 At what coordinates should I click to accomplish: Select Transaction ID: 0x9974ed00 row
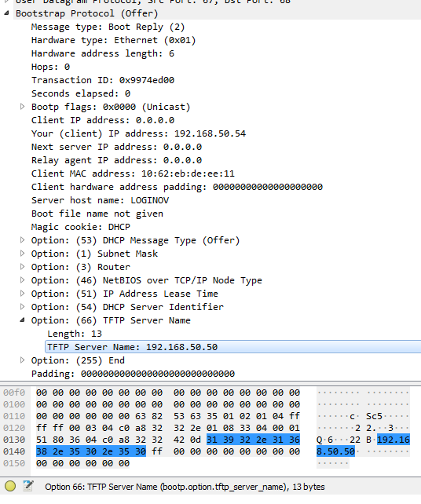(x=103, y=80)
